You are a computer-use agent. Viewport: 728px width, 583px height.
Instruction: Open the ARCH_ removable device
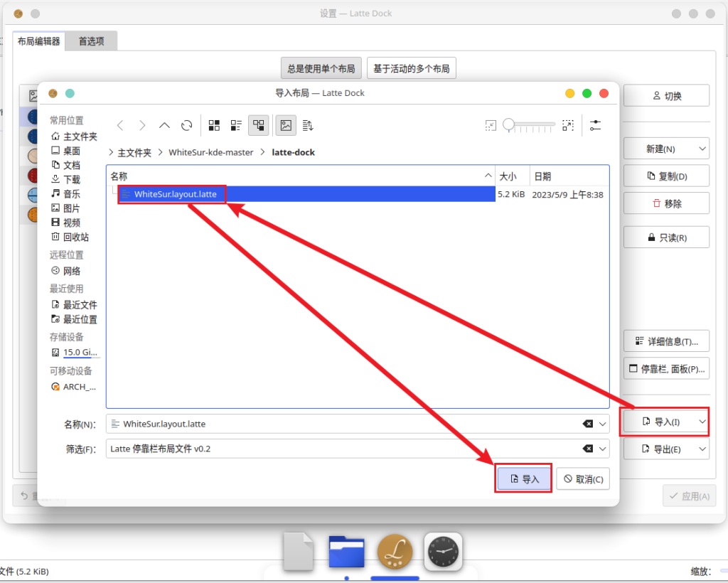click(74, 387)
